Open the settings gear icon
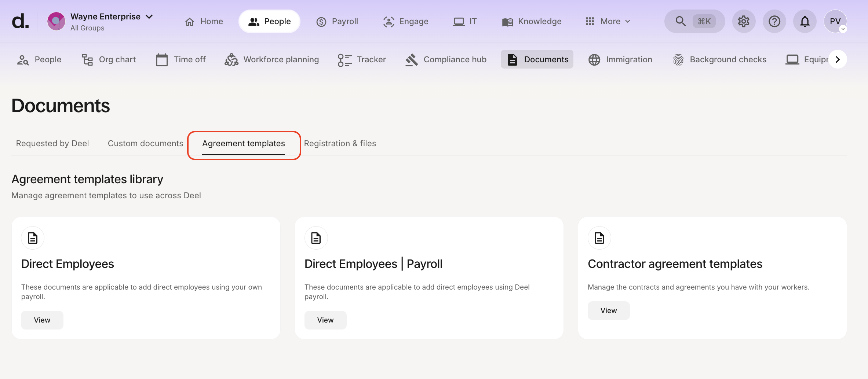 tap(744, 21)
